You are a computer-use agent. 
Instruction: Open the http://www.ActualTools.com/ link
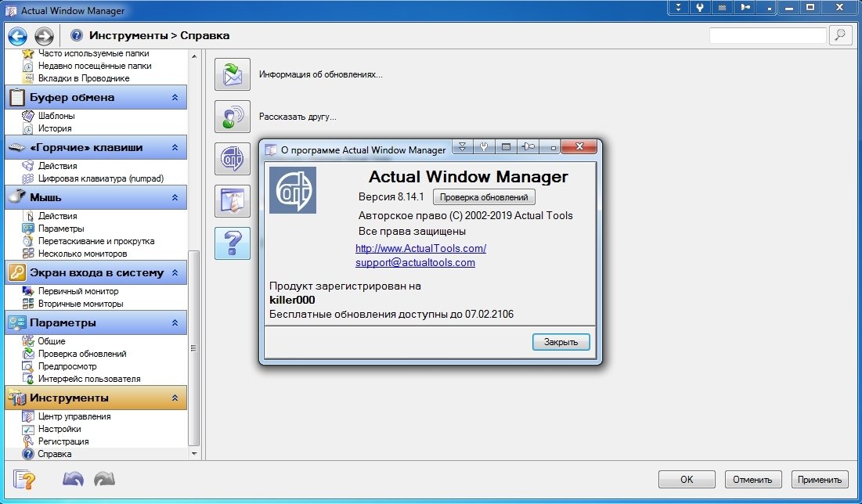coord(420,248)
